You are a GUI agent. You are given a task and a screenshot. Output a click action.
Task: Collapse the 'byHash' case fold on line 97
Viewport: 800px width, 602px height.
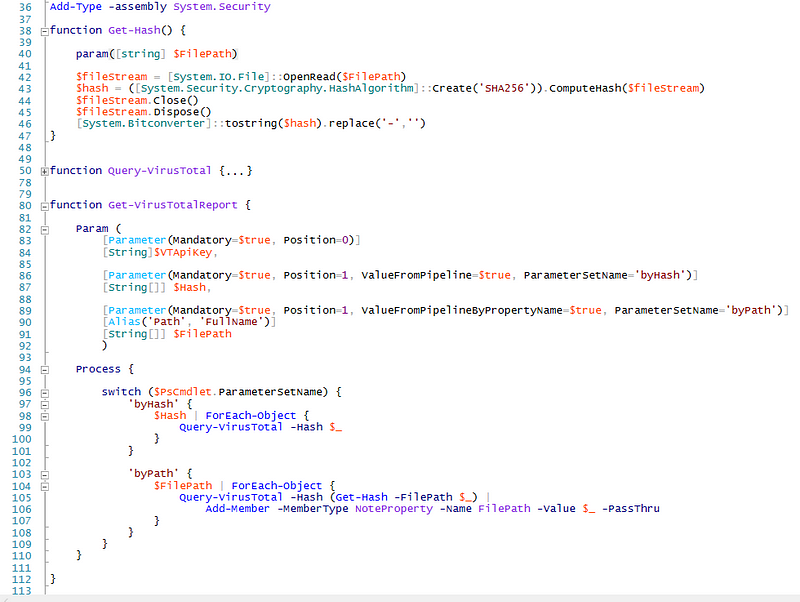coord(44,405)
